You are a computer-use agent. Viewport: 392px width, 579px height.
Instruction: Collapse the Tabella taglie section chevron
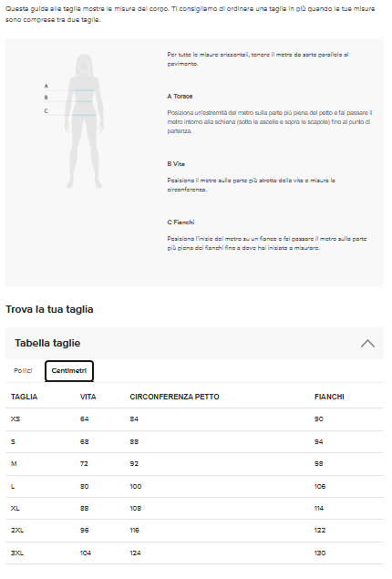tap(367, 343)
